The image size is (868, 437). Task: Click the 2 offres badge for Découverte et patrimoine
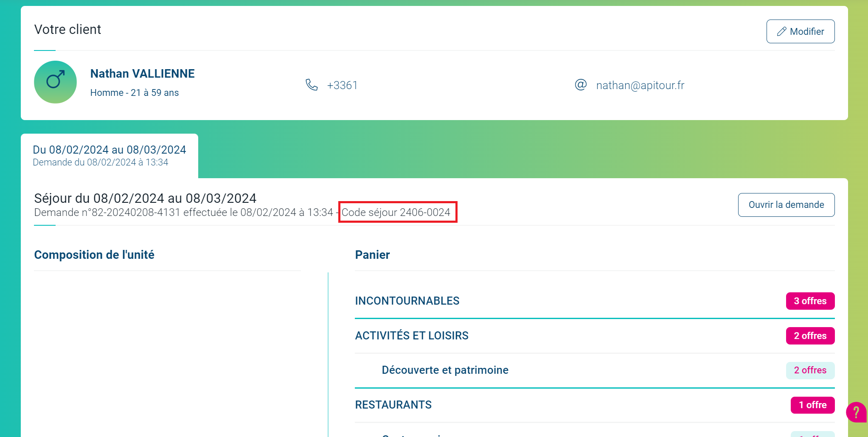810,370
